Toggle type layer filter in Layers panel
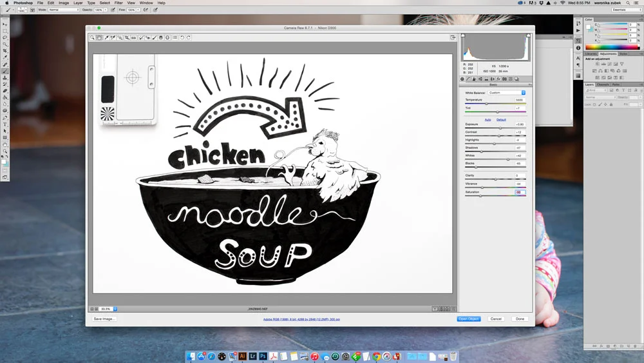 [623, 90]
